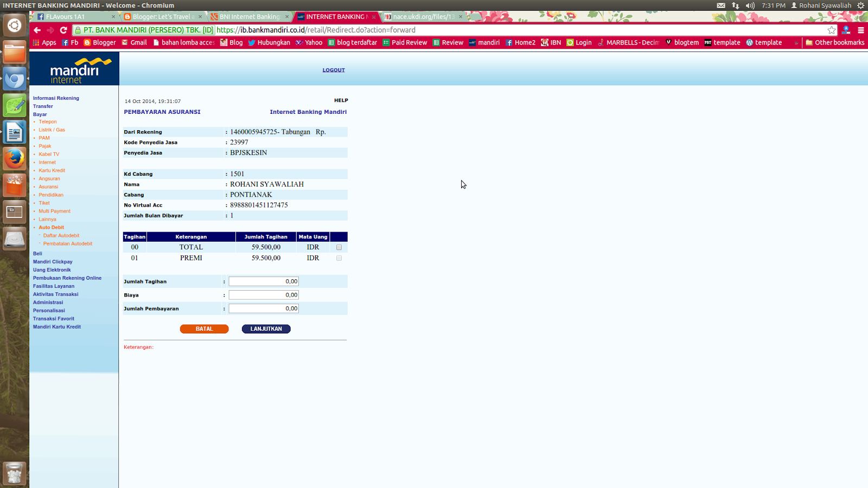Click the Chromium icon in the dock
868x488 pixels.
click(x=15, y=79)
